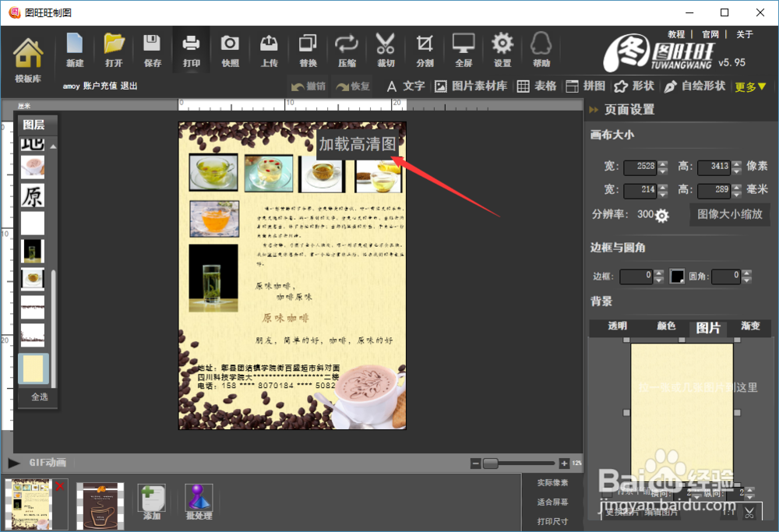779x532 pixels.
Task: Switch background to 渐变 tab
Action: 750,326
